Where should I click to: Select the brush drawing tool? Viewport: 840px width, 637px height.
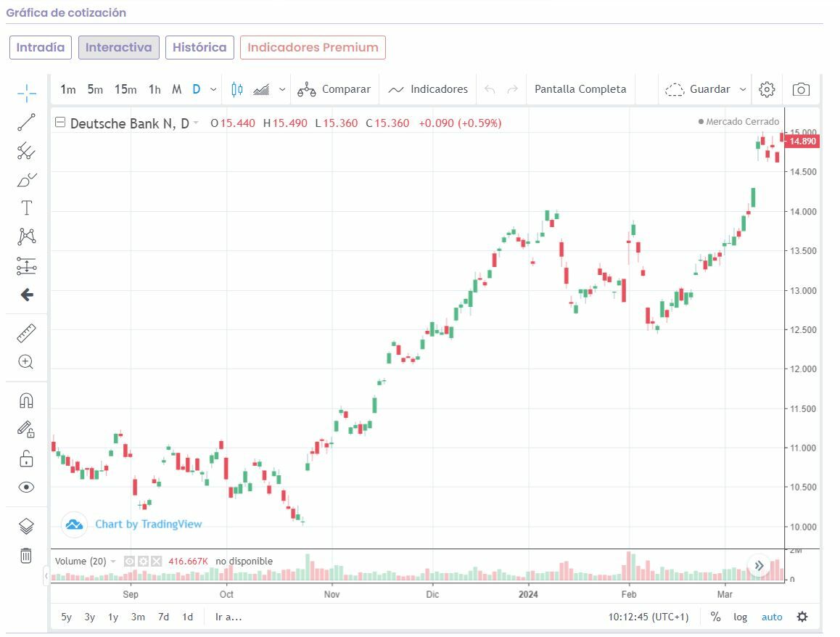coord(26,179)
